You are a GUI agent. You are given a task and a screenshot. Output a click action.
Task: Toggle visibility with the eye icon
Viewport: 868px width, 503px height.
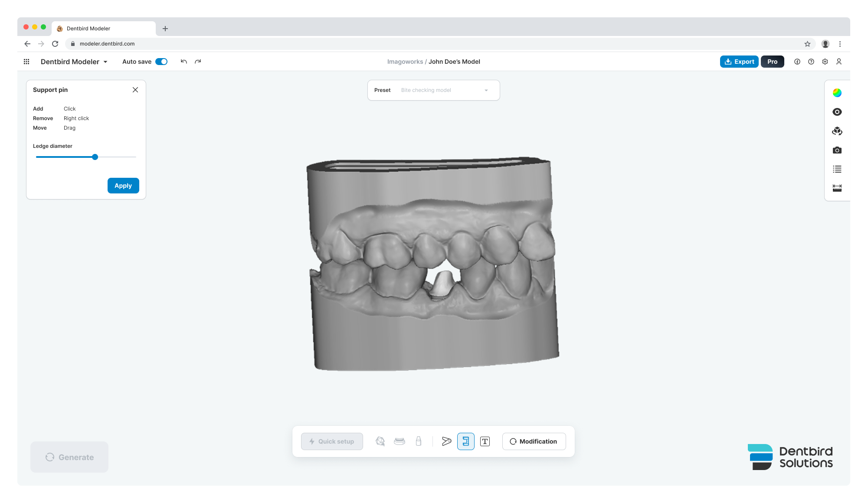click(837, 112)
